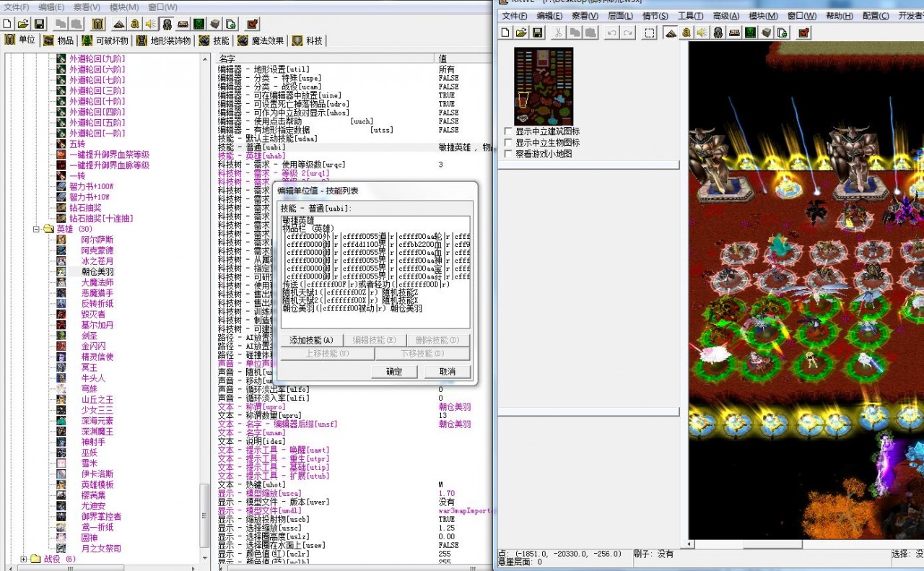Enable 显示中立生物图标 checkbox
The width and height of the screenshot is (924, 571).
(508, 142)
